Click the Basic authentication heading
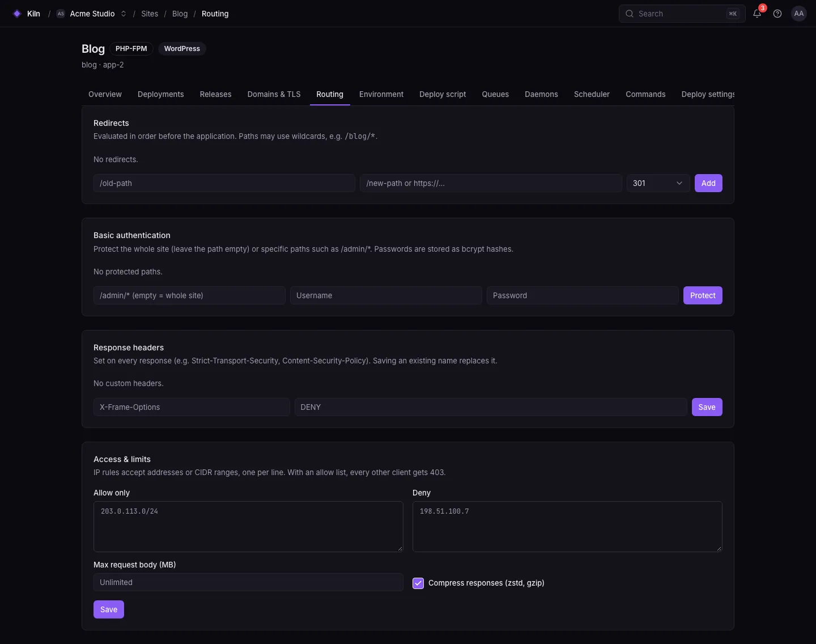Image resolution: width=816 pixels, height=644 pixels. [x=132, y=235]
